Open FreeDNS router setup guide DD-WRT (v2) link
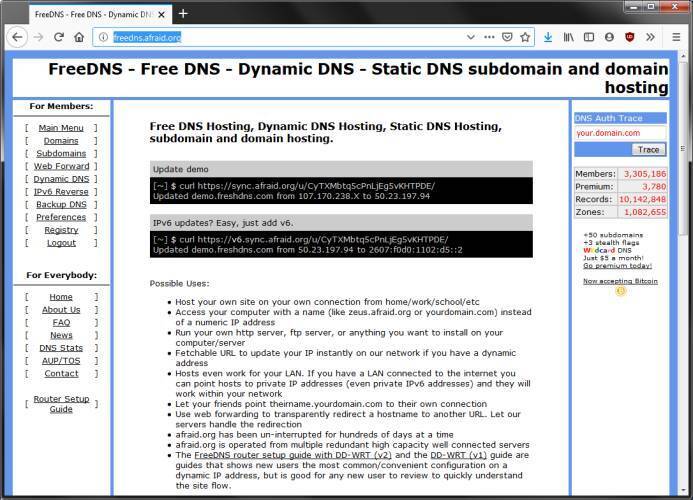Image resolution: width=693 pixels, height=500 pixels. pyautogui.click(x=293, y=455)
